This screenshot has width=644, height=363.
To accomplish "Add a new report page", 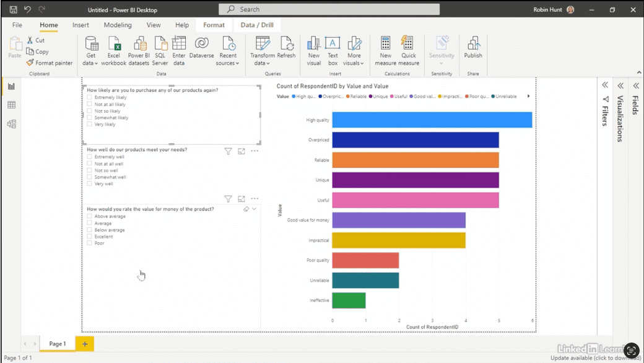I will (x=85, y=344).
